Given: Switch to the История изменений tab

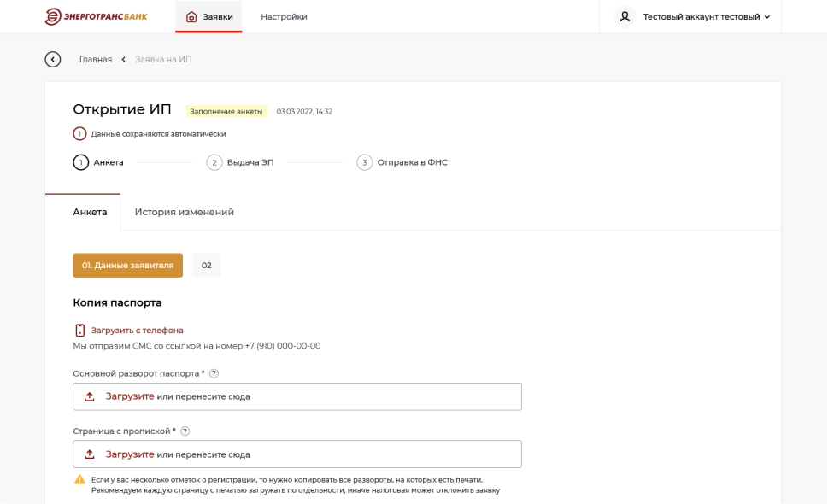Looking at the screenshot, I should tap(184, 212).
